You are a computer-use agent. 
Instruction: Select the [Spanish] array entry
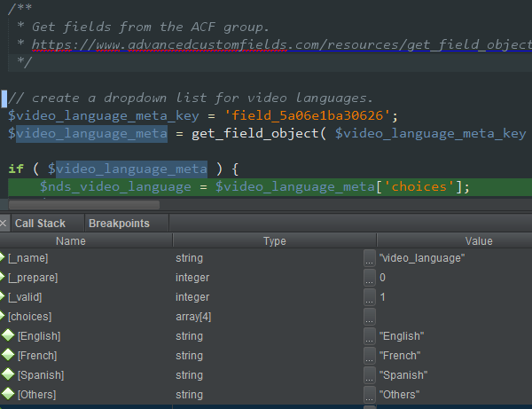[41, 375]
